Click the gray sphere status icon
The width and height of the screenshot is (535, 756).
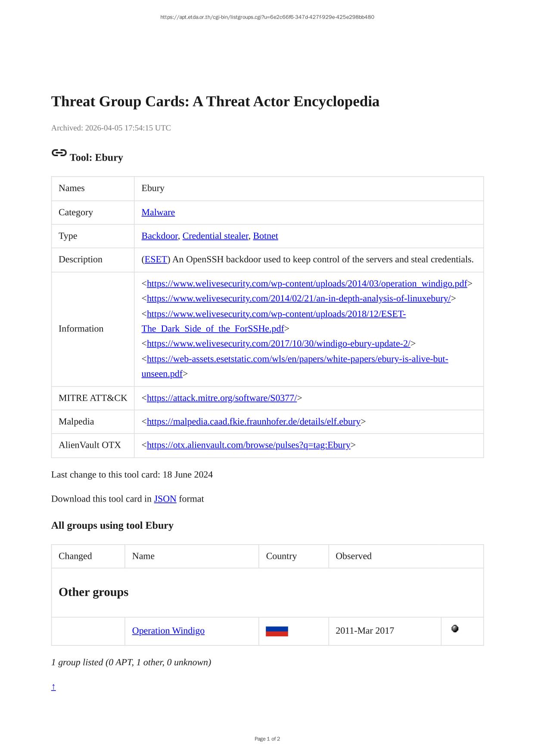coord(454,629)
